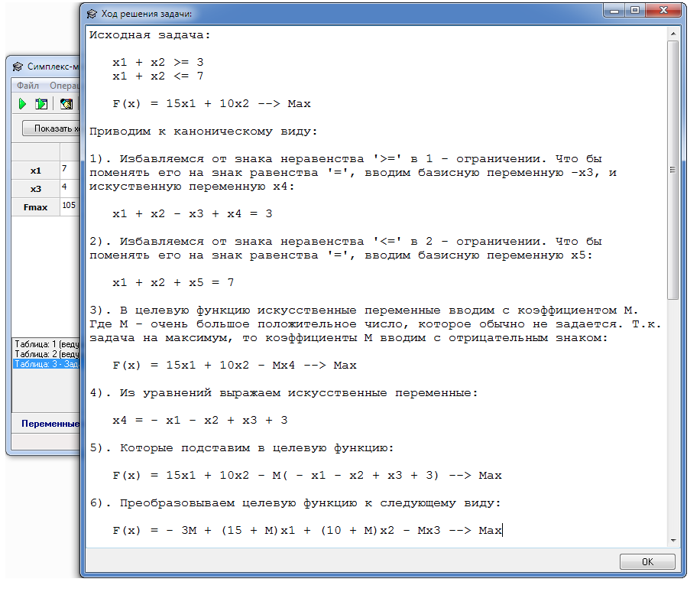Click the step-by-step solve toolbar icon
700x595 pixels.
tap(41, 104)
